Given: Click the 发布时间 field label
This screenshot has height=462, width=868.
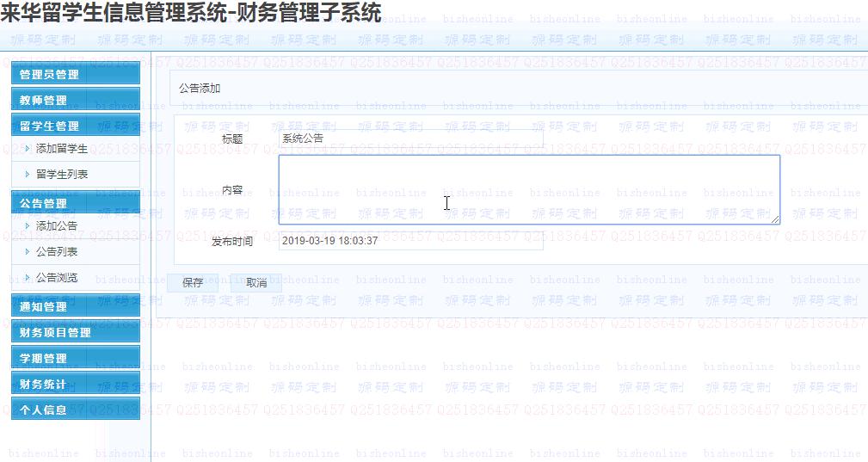Looking at the screenshot, I should point(232,241).
